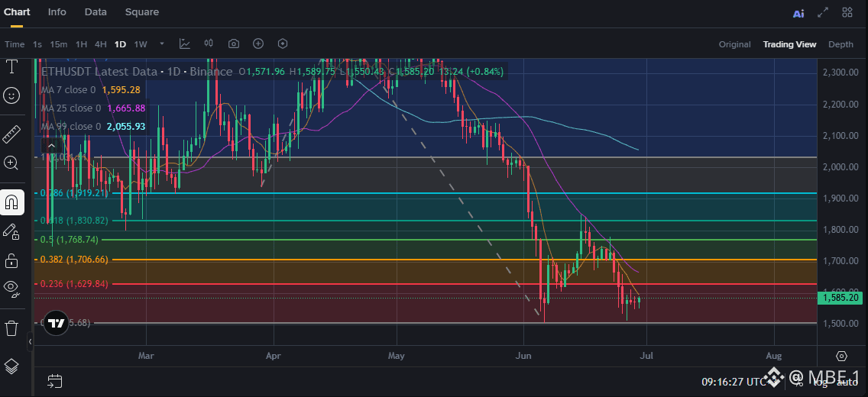Select the 4H interval

(101, 44)
